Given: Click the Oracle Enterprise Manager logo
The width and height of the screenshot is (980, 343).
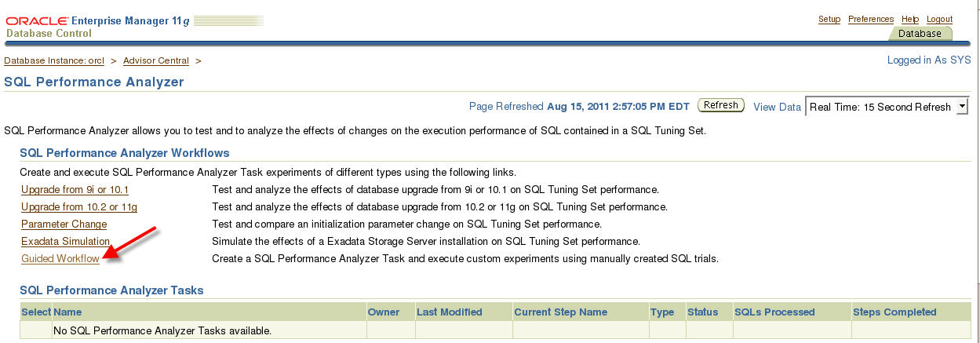Looking at the screenshot, I should click(98, 27).
